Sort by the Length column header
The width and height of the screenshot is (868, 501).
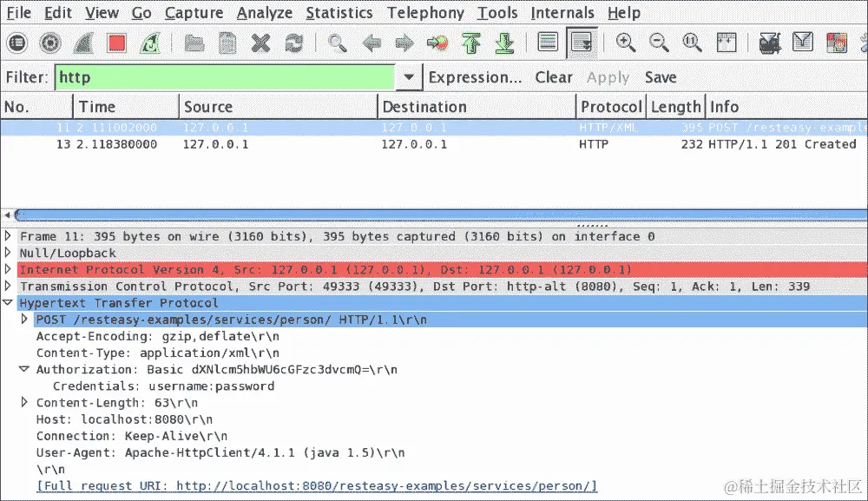click(676, 106)
